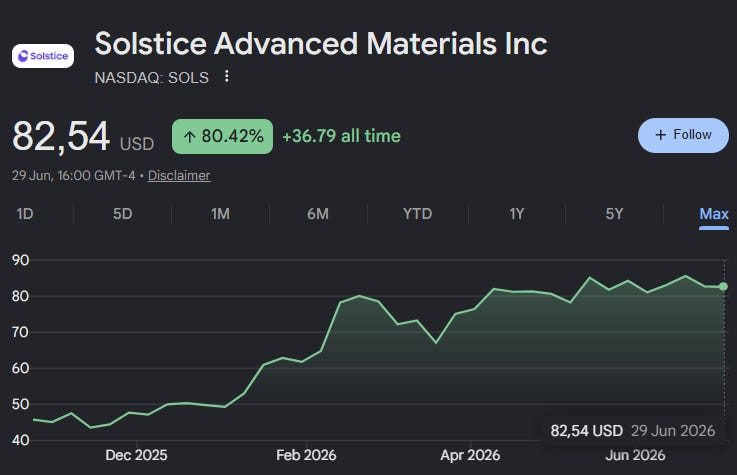The height and width of the screenshot is (475, 737).
Task: Select the 1Y time range
Action: tap(517, 214)
